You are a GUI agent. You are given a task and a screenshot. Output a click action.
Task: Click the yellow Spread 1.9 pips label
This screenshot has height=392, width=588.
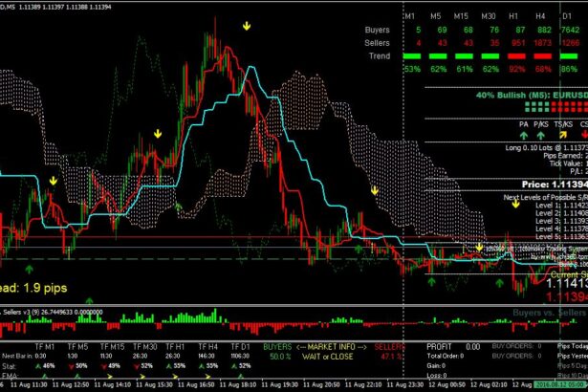33,286
